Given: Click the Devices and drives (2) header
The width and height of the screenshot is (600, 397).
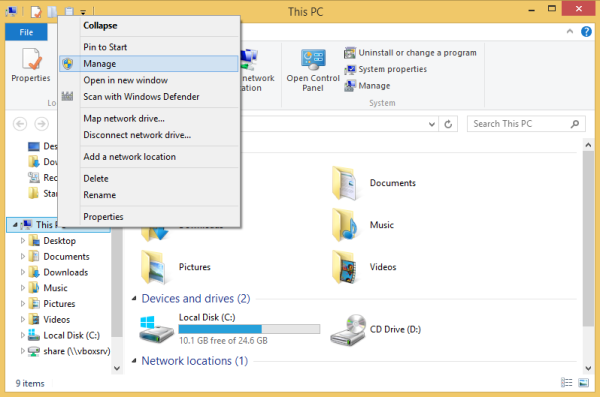Looking at the screenshot, I should coord(196,298).
